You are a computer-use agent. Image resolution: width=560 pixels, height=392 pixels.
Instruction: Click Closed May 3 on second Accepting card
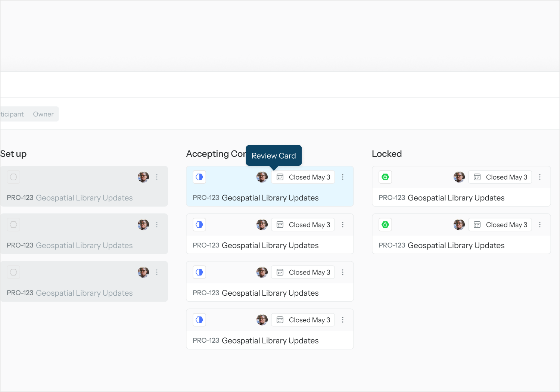point(303,225)
